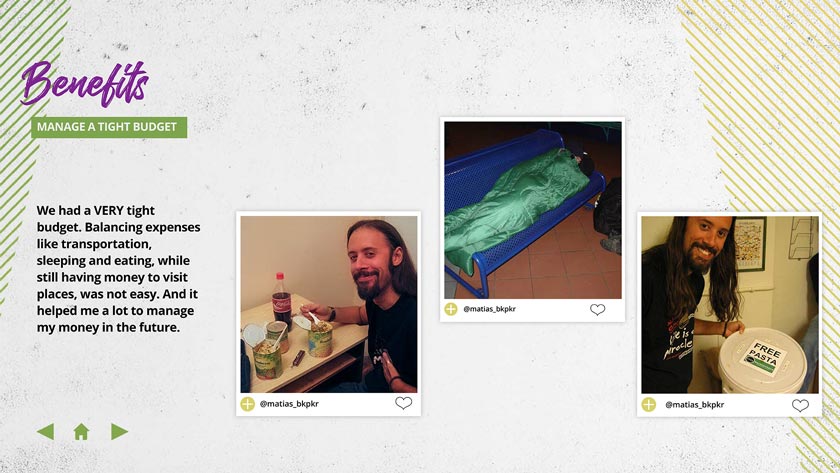Go to the previous slide using the left arrow
840x473 pixels.
46,432
